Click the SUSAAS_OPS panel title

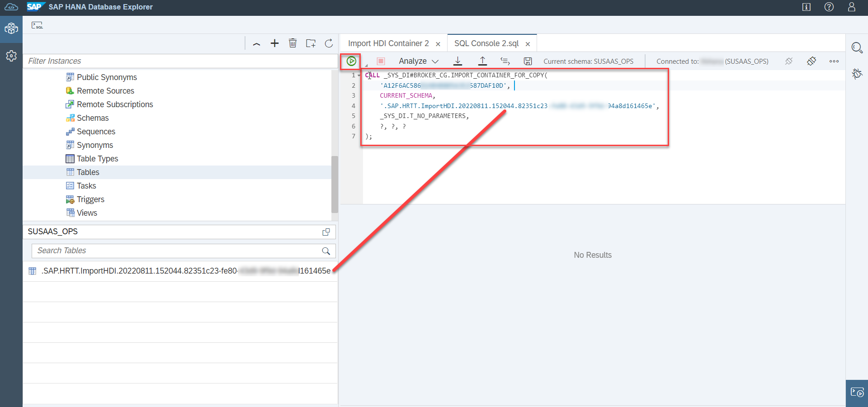pyautogui.click(x=53, y=232)
